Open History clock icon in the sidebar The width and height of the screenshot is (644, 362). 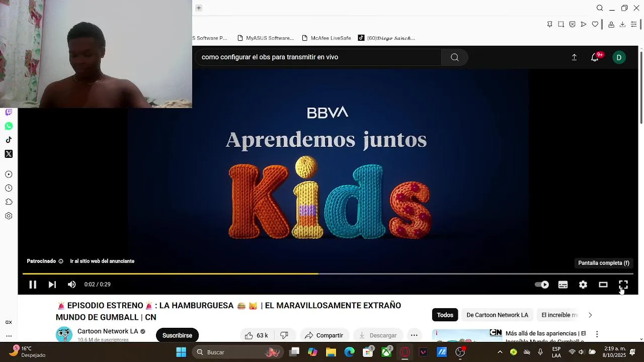click(x=9, y=188)
